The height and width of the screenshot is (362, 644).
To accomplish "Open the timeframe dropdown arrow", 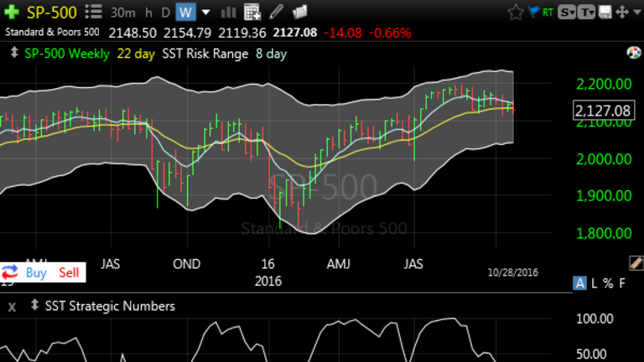I will coord(205,13).
